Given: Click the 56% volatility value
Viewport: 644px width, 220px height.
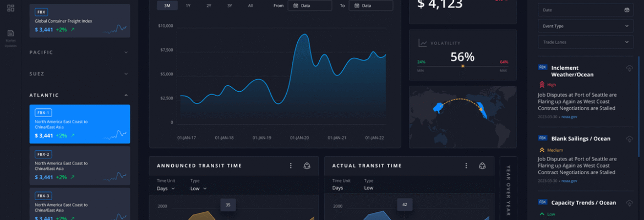Looking at the screenshot, I should click(462, 57).
